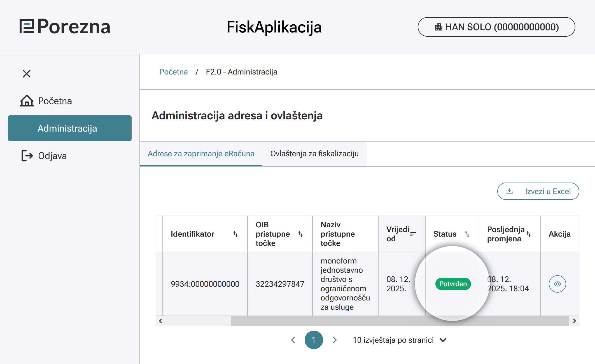Click the Odjava logout icon

(x=27, y=156)
